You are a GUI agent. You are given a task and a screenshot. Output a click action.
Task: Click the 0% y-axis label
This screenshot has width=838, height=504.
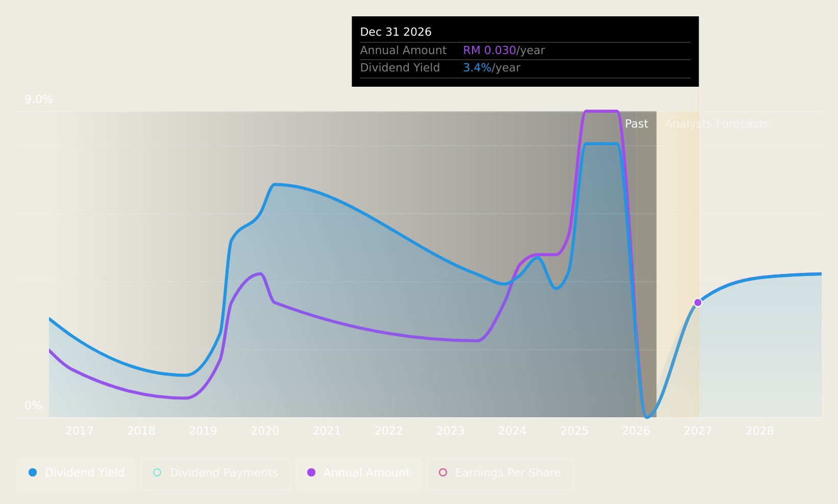tap(34, 406)
